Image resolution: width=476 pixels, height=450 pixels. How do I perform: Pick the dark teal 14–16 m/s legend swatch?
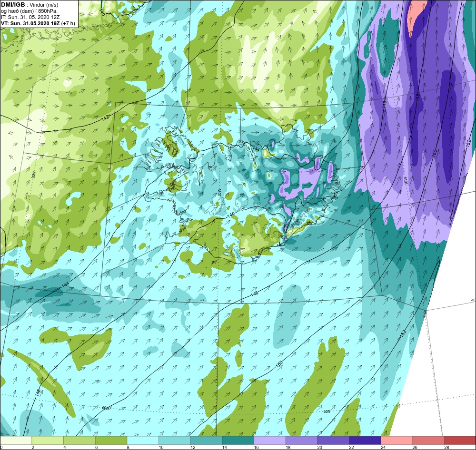pos(238,440)
